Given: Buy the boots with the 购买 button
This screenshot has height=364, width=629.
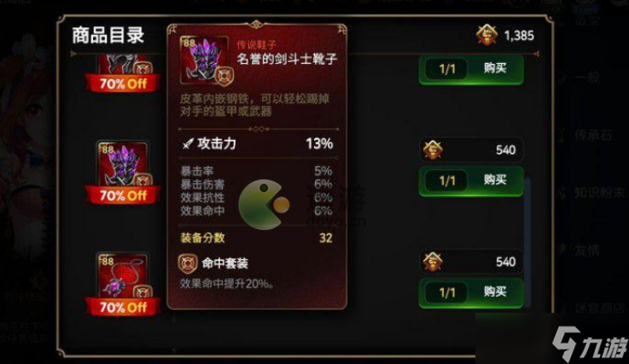Looking at the screenshot, I should tap(495, 181).
